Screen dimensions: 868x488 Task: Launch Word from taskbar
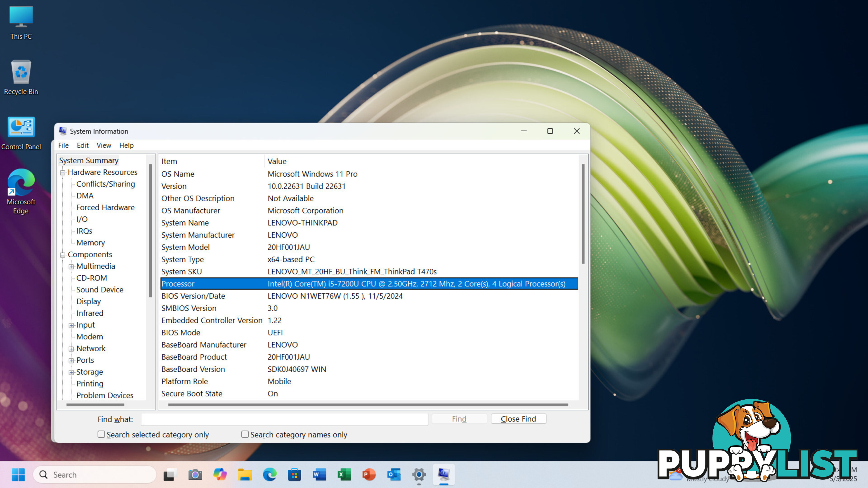click(319, 474)
